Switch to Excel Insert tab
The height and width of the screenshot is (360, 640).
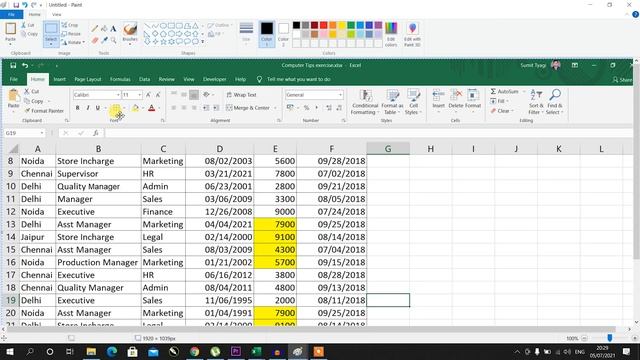(x=59, y=79)
